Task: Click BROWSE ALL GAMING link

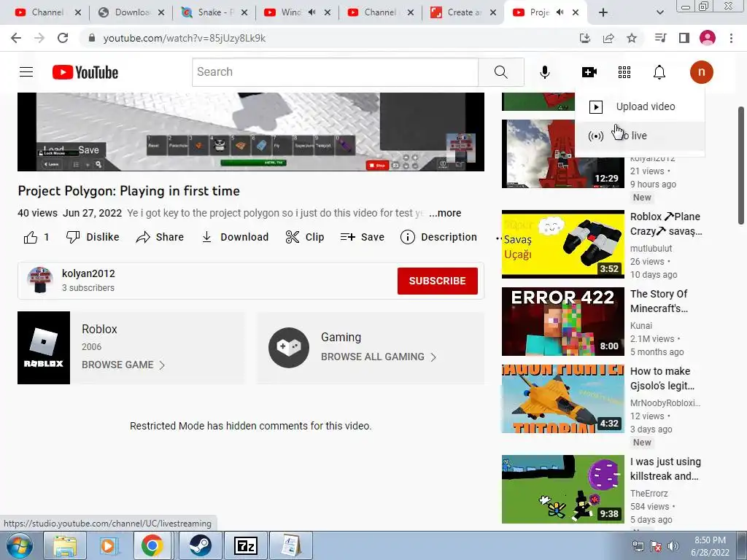Action: (x=379, y=357)
